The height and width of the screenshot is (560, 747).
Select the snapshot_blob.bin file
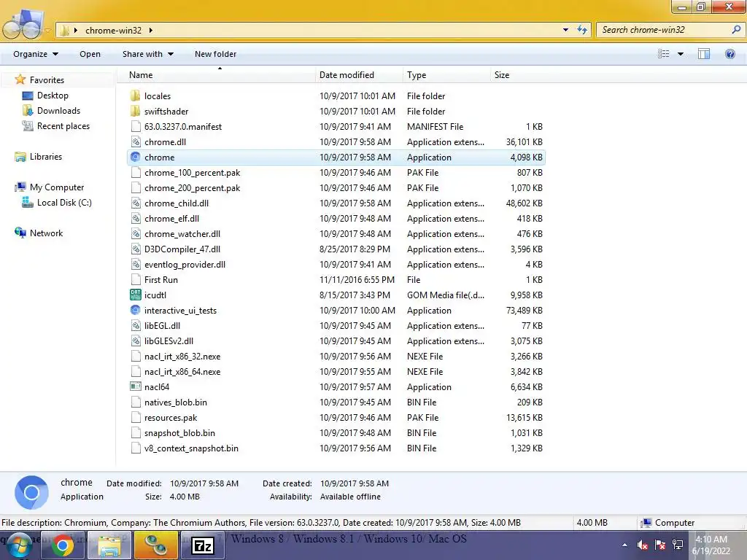(336, 433)
